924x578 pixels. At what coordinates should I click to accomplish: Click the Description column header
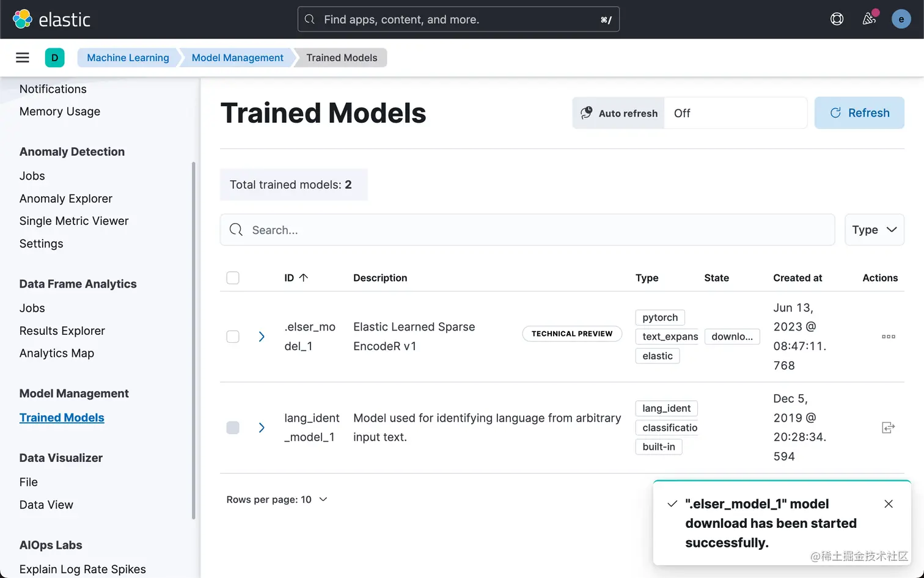tap(380, 278)
